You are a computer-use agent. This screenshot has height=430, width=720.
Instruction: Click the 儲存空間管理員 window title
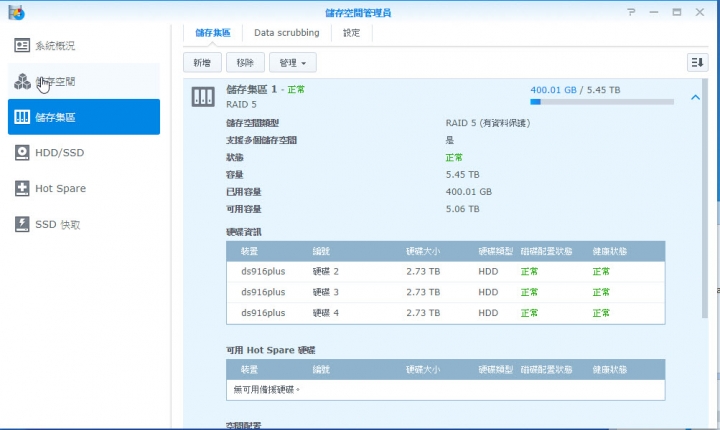pos(358,13)
